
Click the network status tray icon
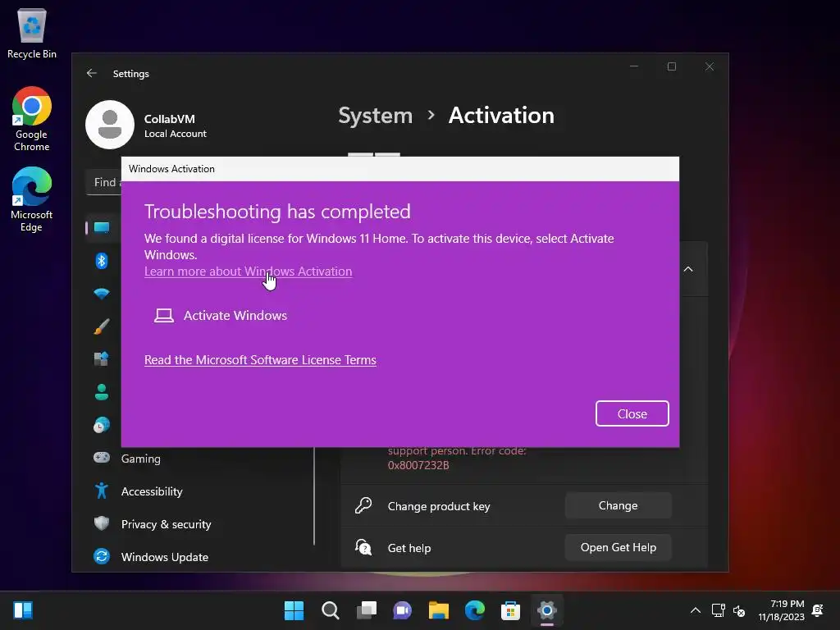coord(718,610)
